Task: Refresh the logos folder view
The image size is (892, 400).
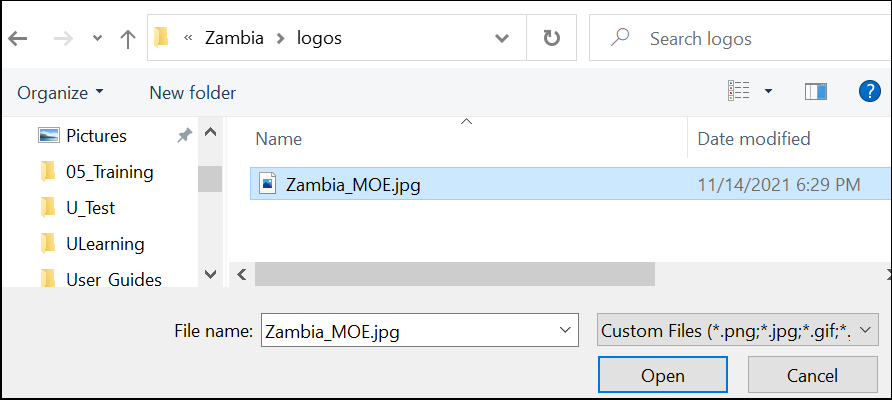Action: point(551,38)
